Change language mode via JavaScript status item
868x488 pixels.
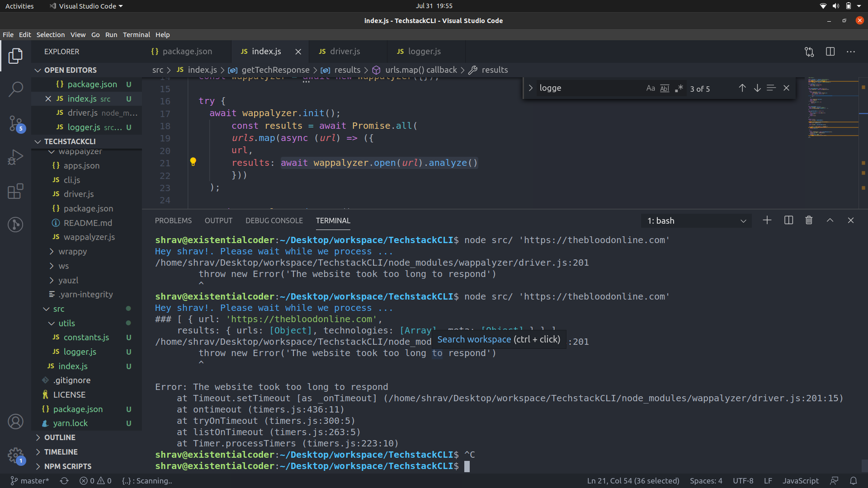pos(801,481)
